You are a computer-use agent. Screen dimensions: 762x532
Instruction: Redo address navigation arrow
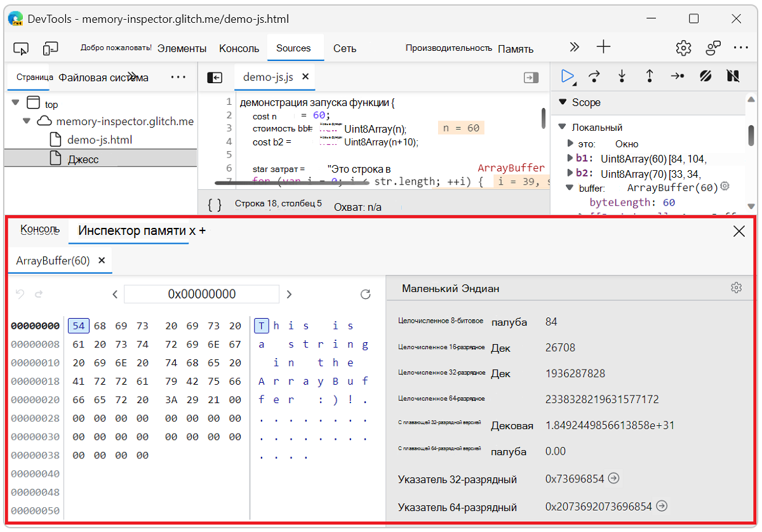(39, 295)
